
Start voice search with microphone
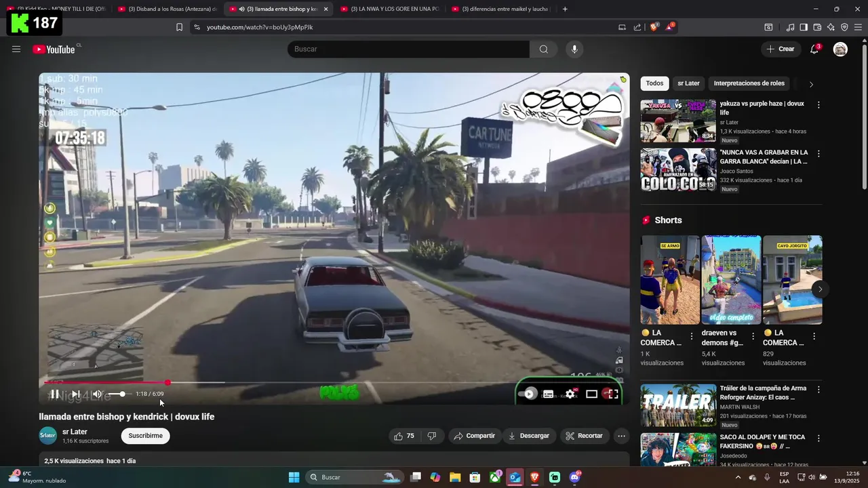(574, 49)
